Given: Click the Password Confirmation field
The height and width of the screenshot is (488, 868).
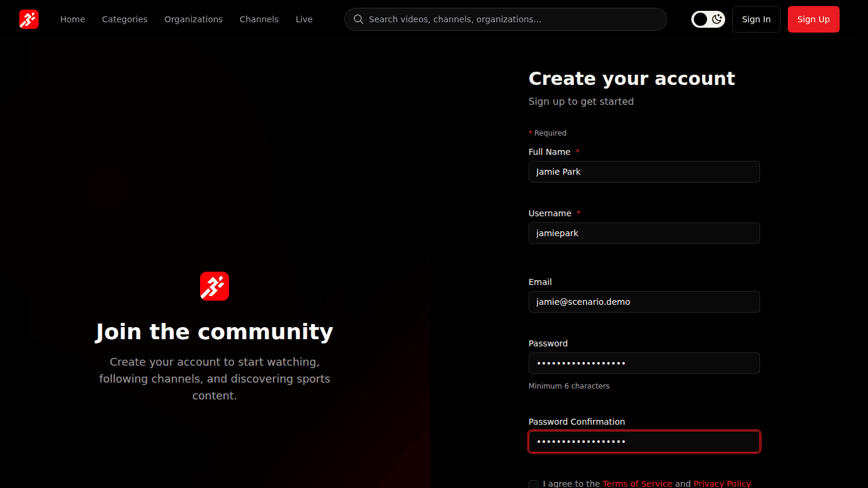Looking at the screenshot, I should point(644,442).
